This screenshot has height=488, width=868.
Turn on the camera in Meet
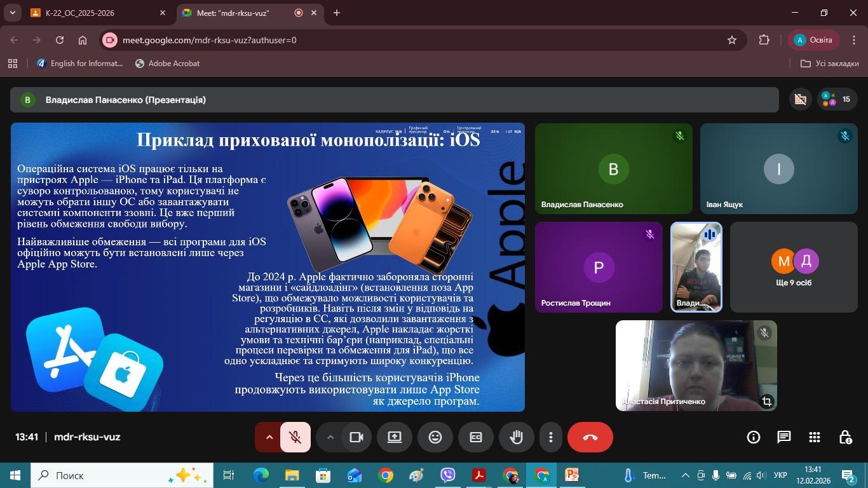pos(356,437)
